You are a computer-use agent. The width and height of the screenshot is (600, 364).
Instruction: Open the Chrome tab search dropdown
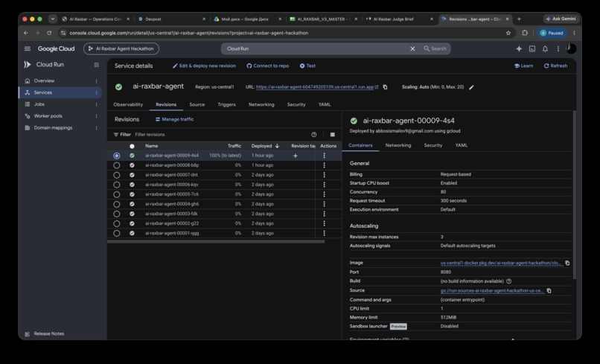tap(53, 19)
